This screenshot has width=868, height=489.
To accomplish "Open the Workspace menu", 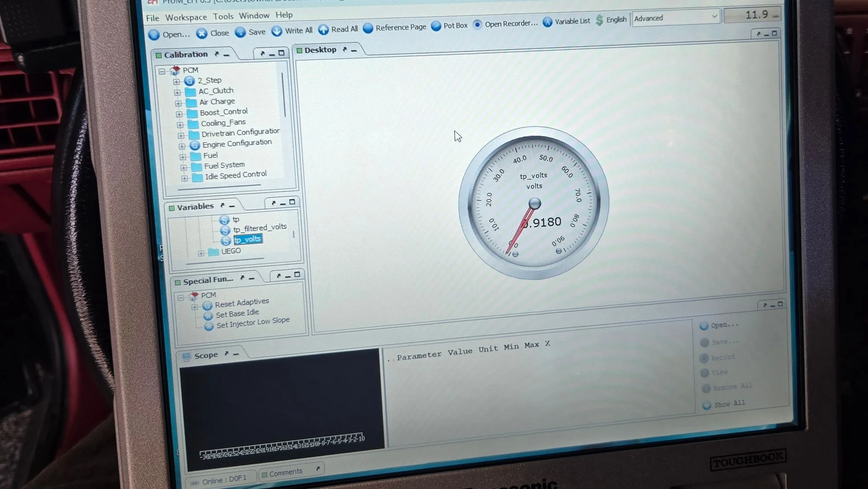I will coord(186,17).
